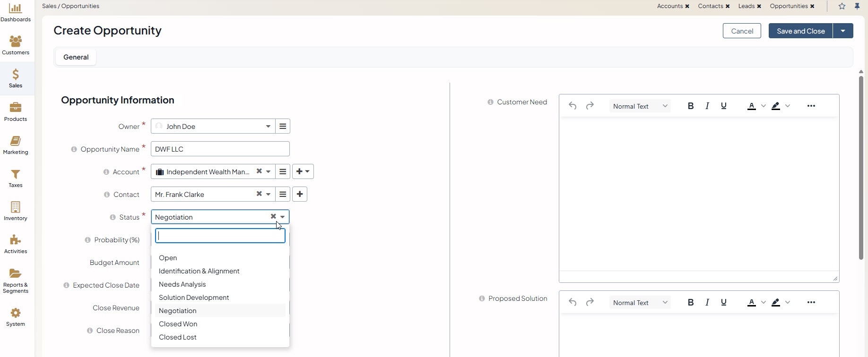868x357 pixels.
Task: Open the Inventory sidebar section
Action: tap(16, 211)
